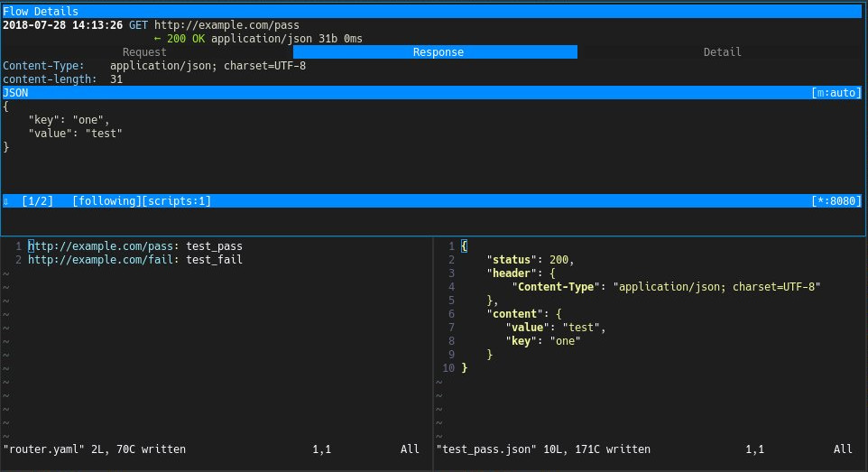Click line number 6 in test_pass.json pane

pyautogui.click(x=451, y=314)
